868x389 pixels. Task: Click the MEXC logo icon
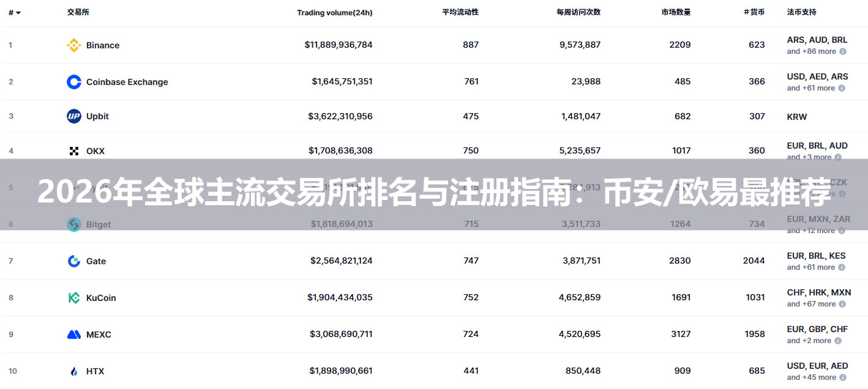[74, 335]
